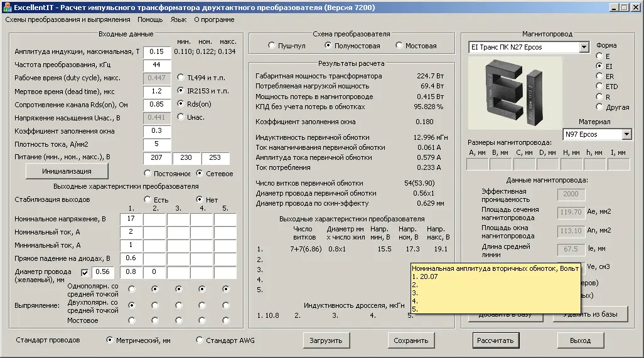Viewport: 644px width, 358px height.
Task: Click the ExcellentIT app icon in title bar
Action: (x=7, y=7)
